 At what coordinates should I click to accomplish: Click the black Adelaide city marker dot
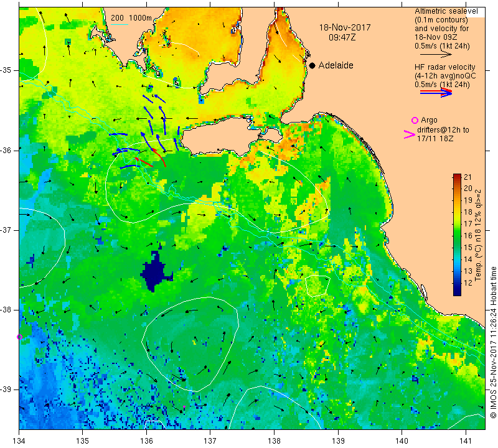pos(312,65)
